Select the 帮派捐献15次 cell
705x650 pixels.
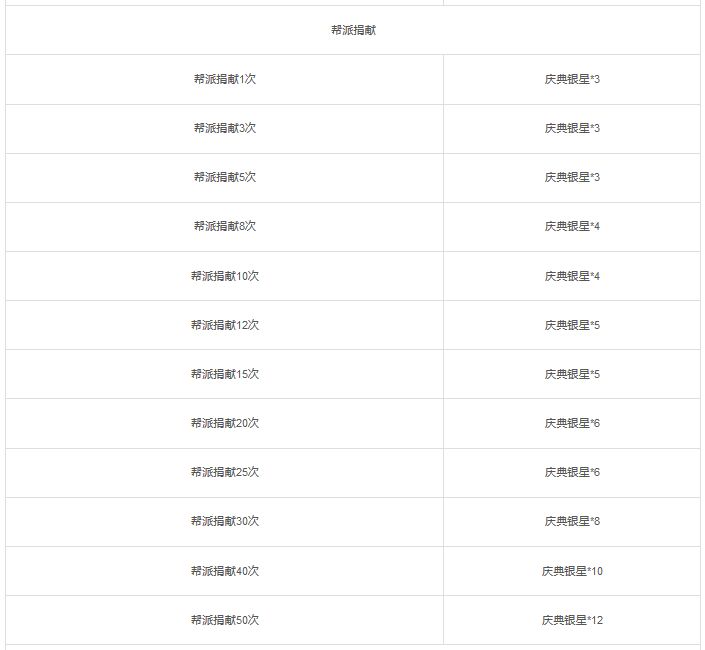click(x=224, y=374)
